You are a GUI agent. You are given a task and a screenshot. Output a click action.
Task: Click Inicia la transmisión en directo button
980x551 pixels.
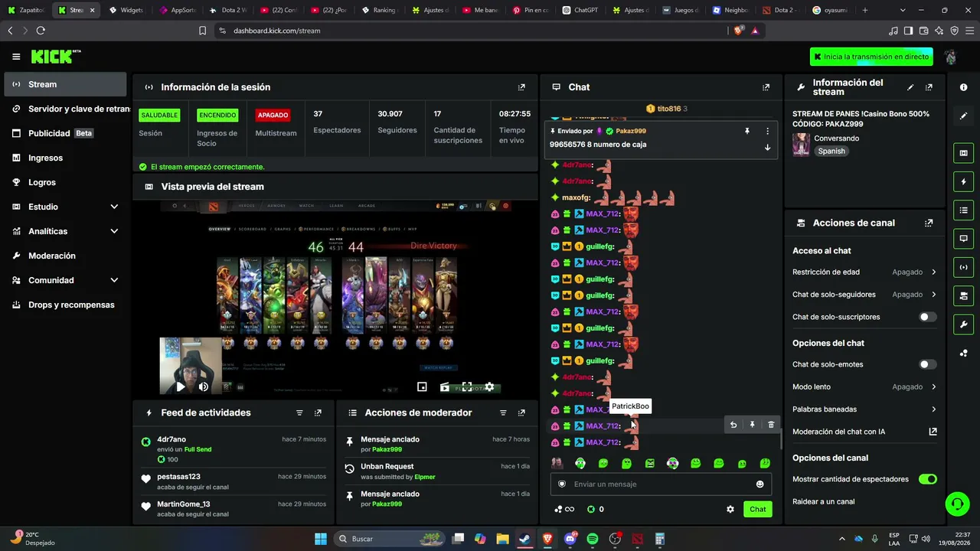point(873,57)
